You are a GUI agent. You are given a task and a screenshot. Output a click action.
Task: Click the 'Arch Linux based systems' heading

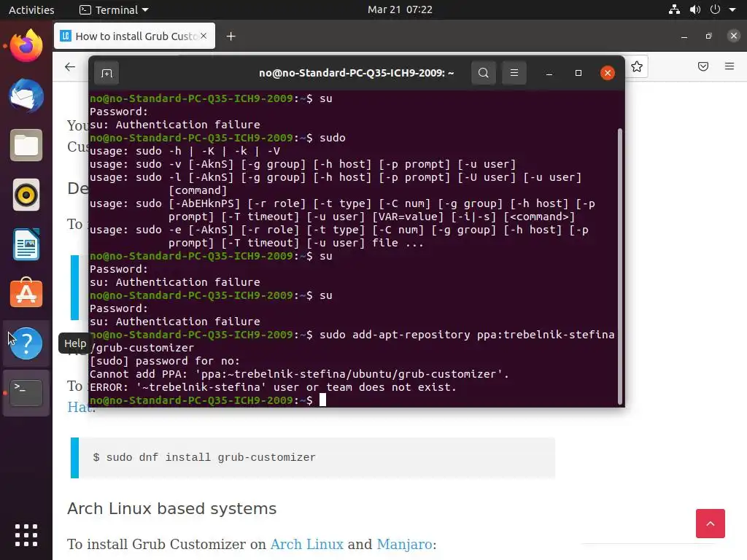pos(171,508)
